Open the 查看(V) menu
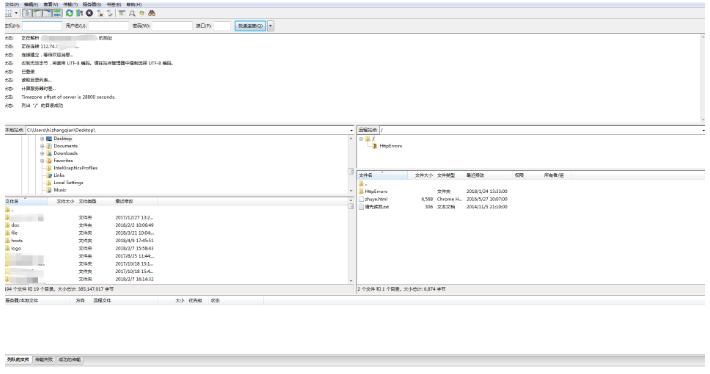The image size is (710, 374). (51, 5)
